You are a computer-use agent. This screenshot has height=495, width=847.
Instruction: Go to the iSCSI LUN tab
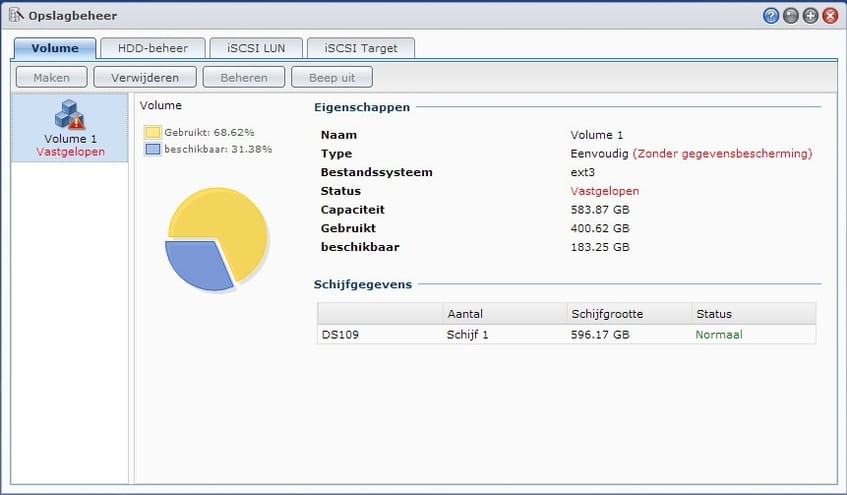point(254,48)
